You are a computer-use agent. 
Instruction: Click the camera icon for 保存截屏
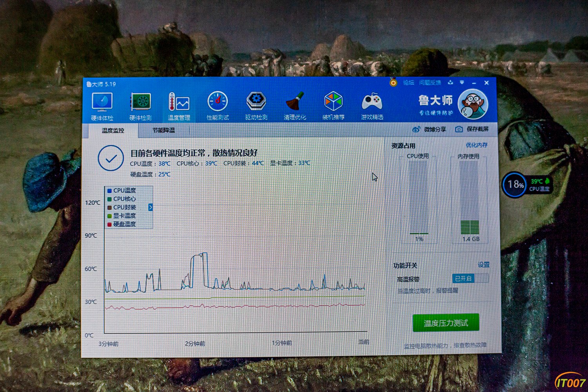(x=459, y=129)
